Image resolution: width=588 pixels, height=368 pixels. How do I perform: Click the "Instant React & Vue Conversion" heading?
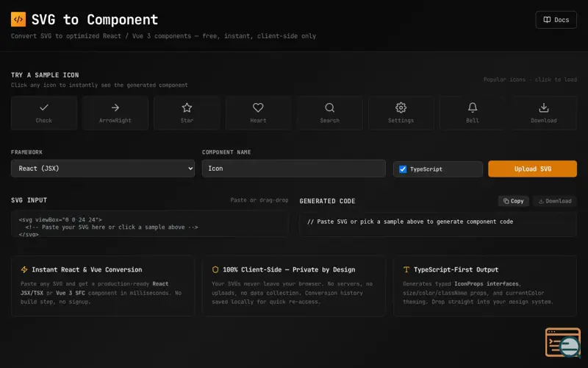coord(87,269)
